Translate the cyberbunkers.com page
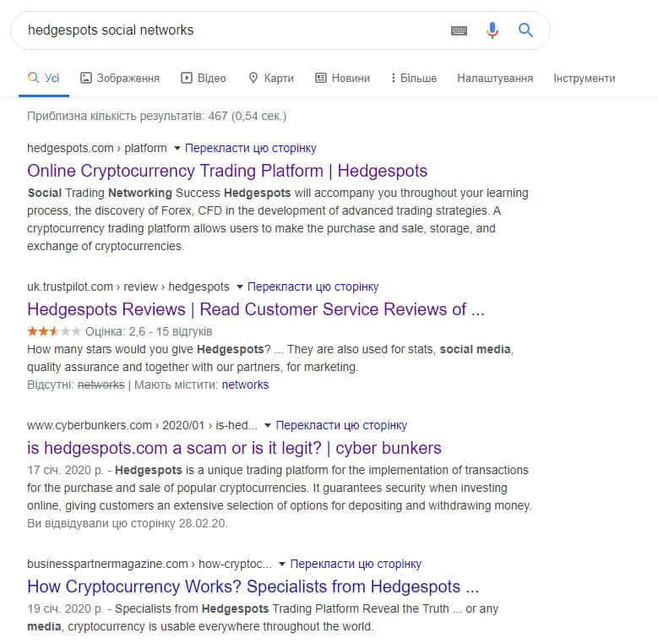 point(341,425)
